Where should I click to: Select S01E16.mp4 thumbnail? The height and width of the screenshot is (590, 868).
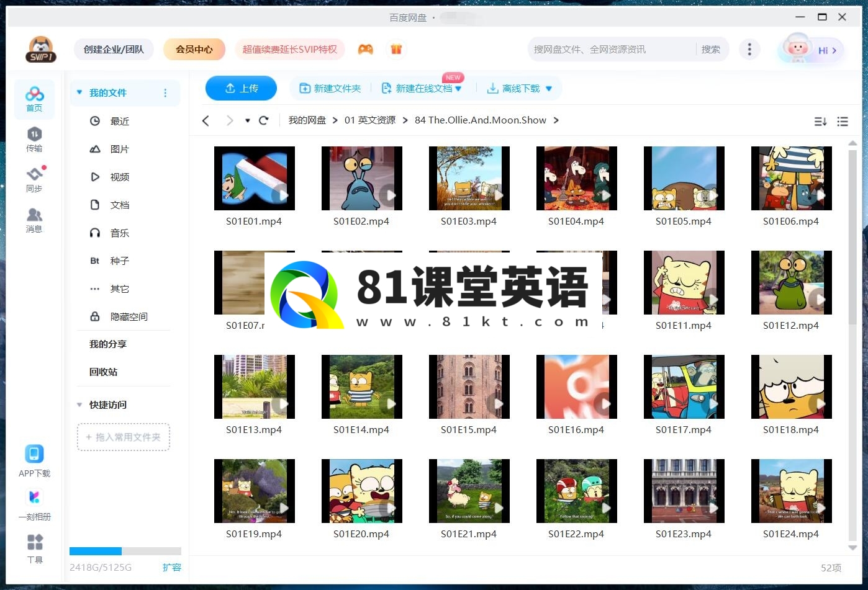click(x=577, y=387)
